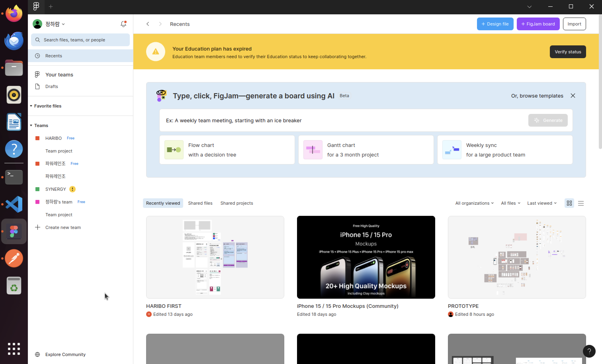Launch Firefox from the dock
Viewport: 602px width, 364px height.
point(14,14)
